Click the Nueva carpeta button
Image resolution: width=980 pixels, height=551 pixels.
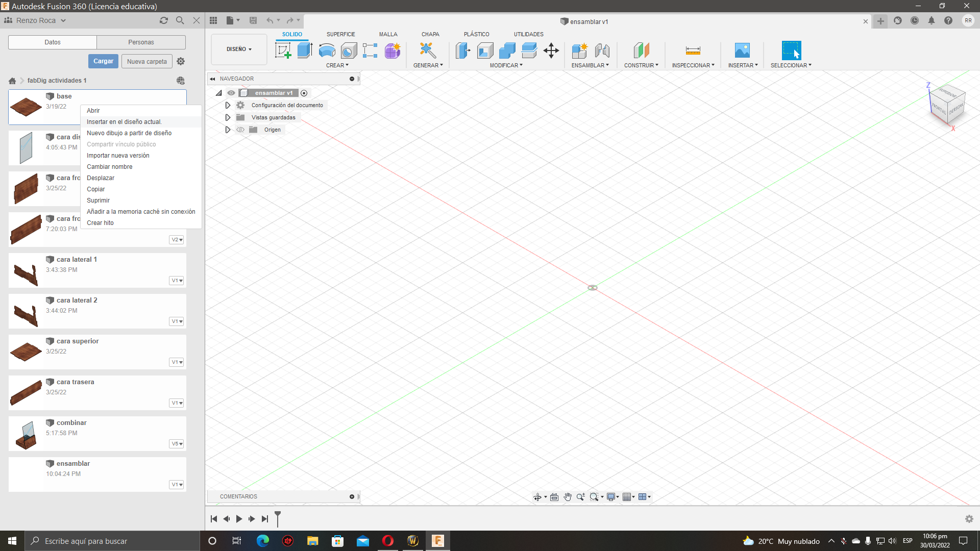tap(146, 61)
